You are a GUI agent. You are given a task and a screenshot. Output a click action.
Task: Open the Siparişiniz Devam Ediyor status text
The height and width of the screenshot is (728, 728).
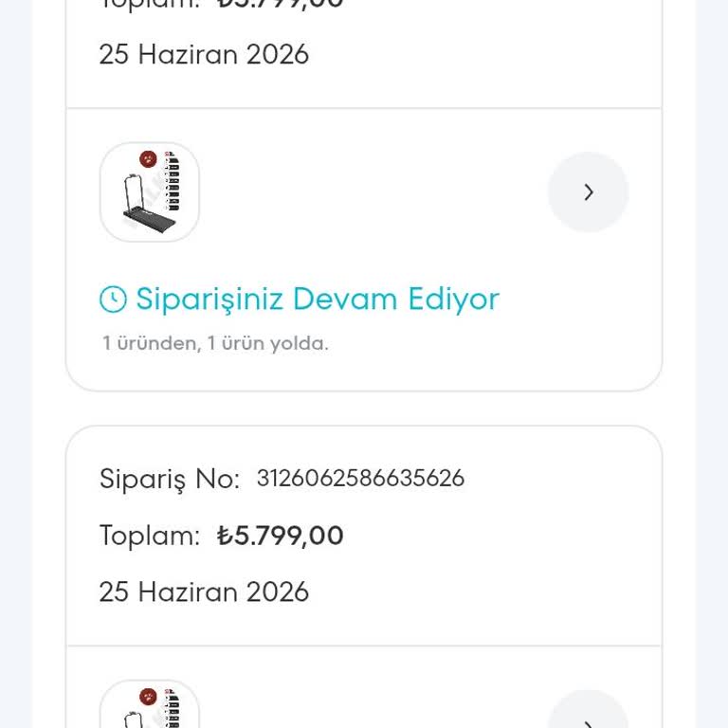(318, 299)
